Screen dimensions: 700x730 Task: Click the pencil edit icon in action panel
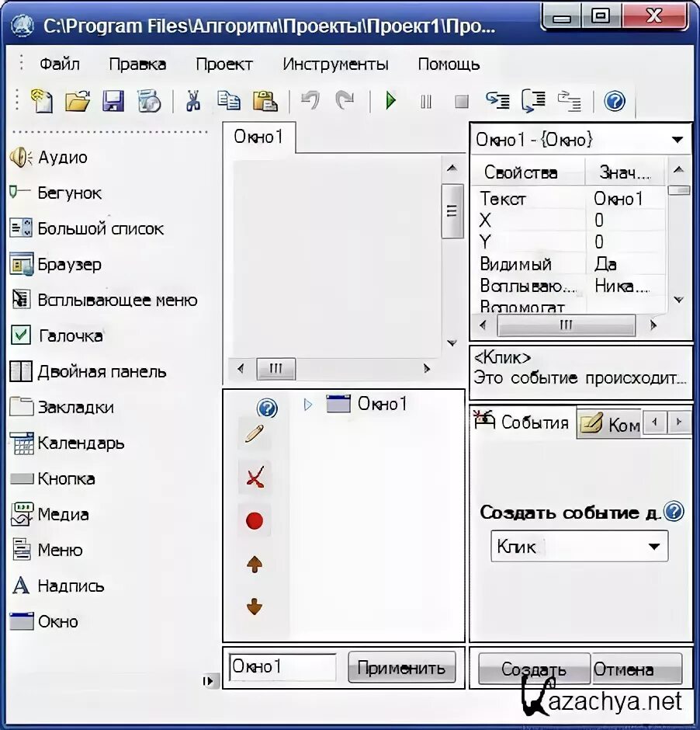[254, 433]
